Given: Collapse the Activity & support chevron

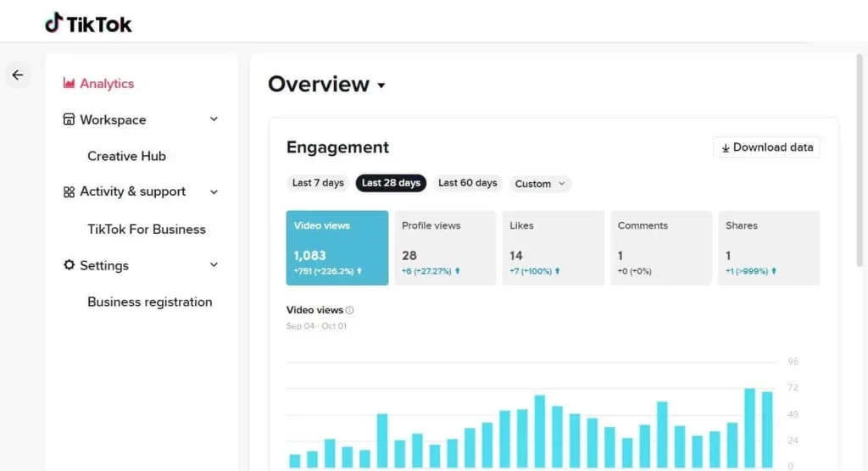Looking at the screenshot, I should tap(214, 192).
